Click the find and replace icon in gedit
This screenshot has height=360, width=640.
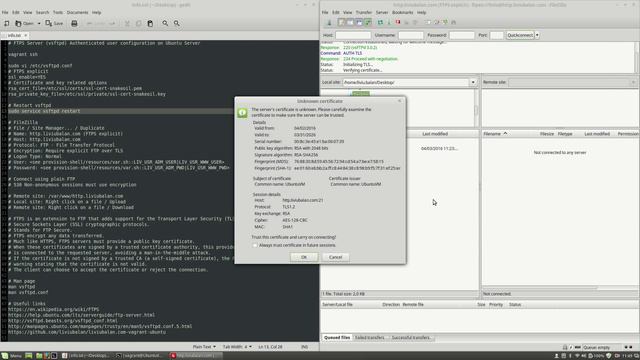pyautogui.click(x=177, y=24)
